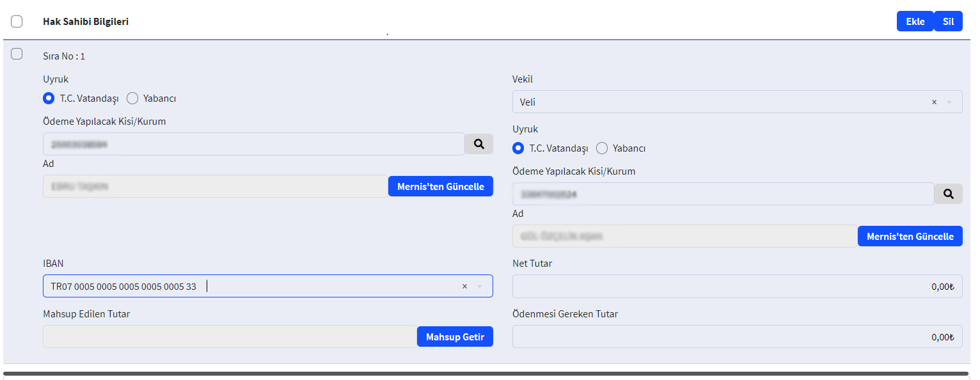
Task: Click the Net Tutar amount field
Action: [737, 287]
